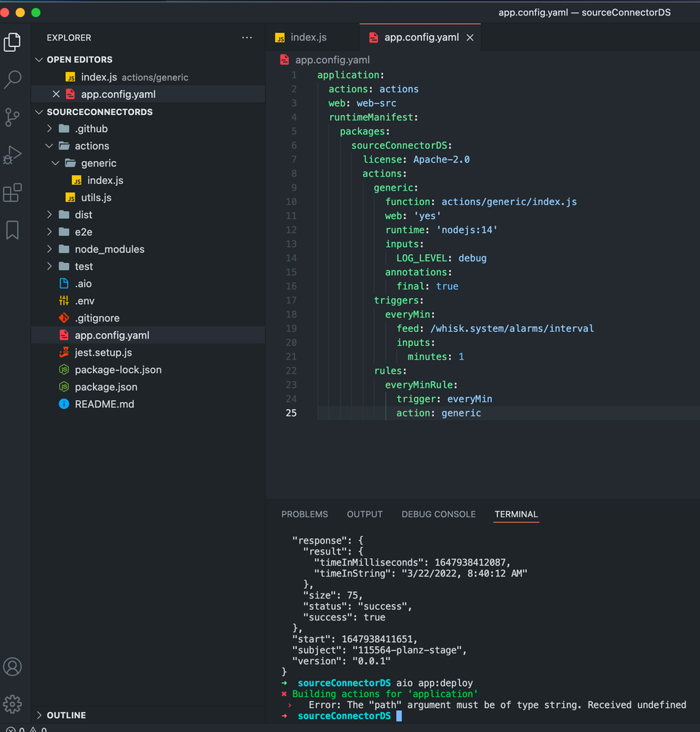Switch to the DEBUG CONSOLE tab

click(x=438, y=514)
